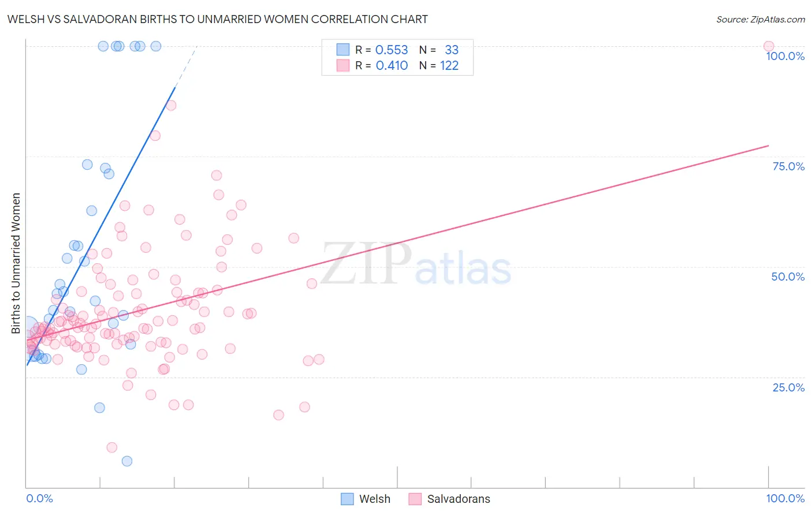Click the large blue bubble at left edge
Screen dimensions: 812x515
point(27,327)
